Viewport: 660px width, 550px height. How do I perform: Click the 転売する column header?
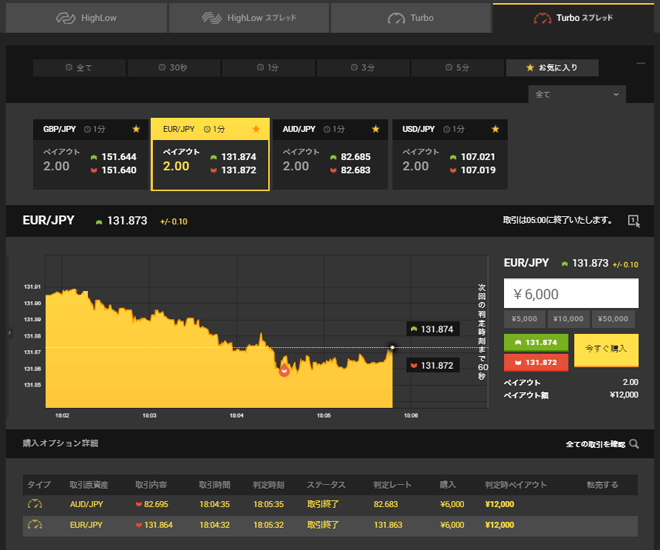coord(603,485)
